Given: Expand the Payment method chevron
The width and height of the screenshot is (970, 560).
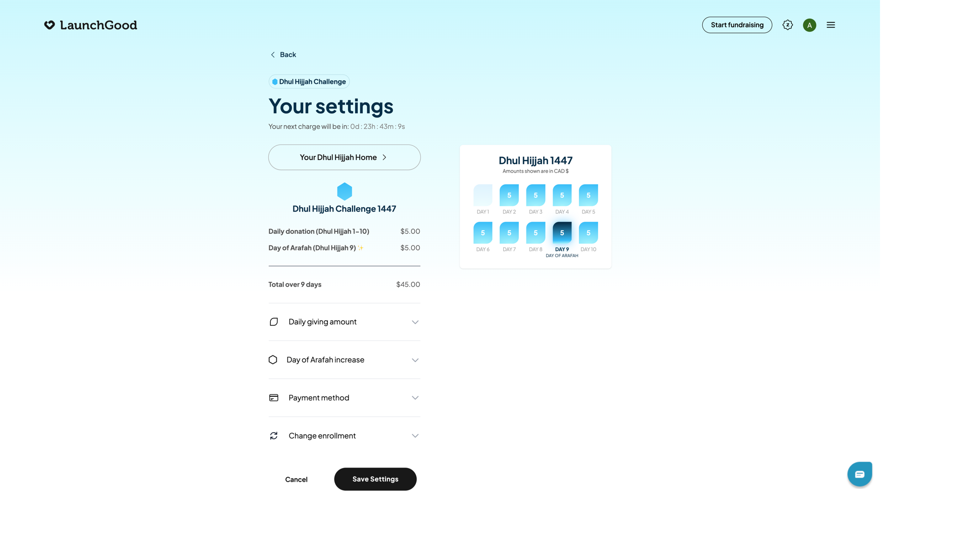Looking at the screenshot, I should click(415, 398).
